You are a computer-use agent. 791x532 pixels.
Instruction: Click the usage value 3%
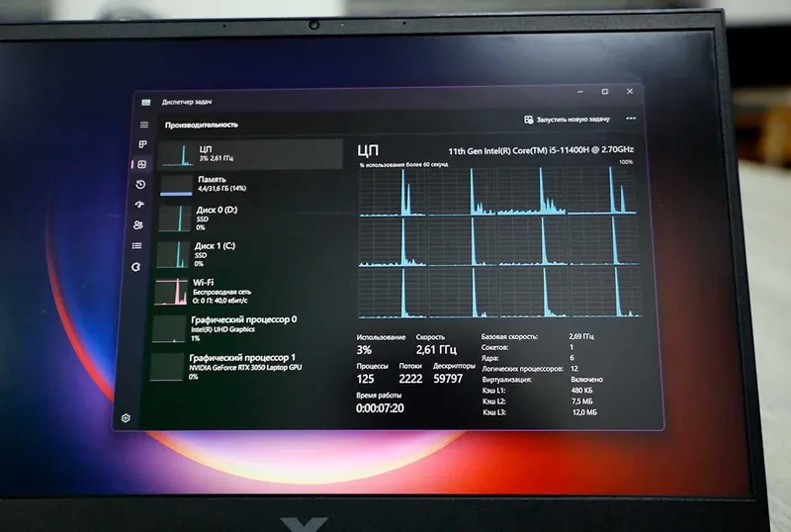point(364,350)
